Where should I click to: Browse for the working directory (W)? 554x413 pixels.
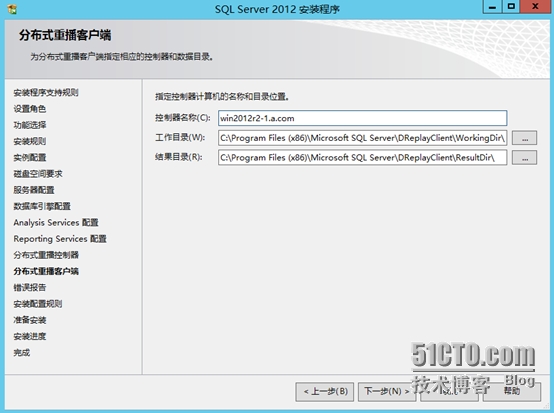[525, 138]
